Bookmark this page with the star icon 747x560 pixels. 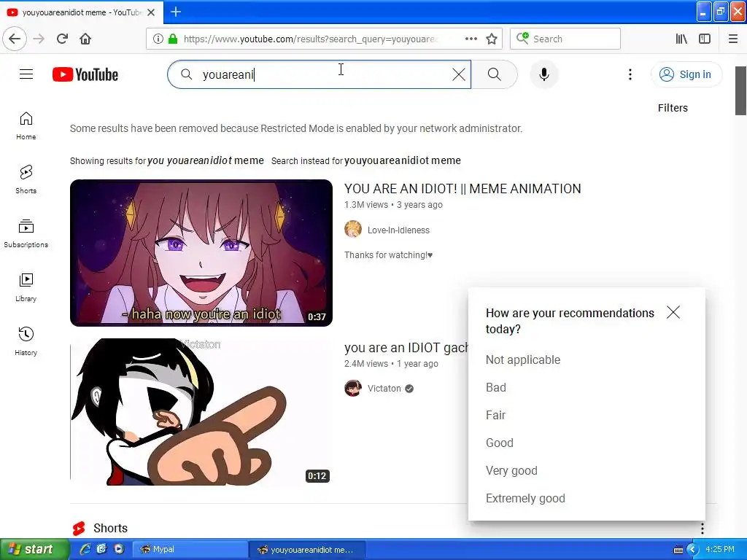492,39
